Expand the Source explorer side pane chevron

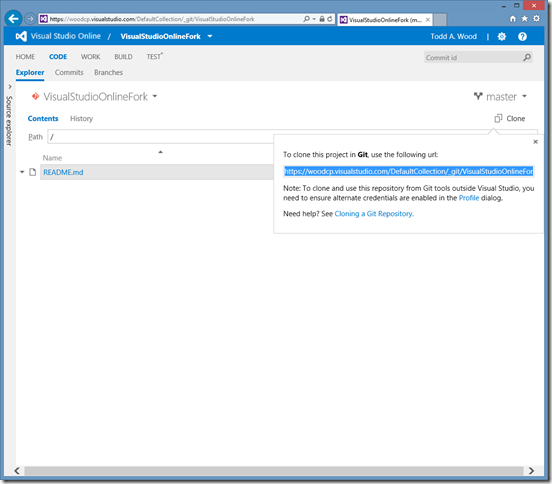pos(10,87)
